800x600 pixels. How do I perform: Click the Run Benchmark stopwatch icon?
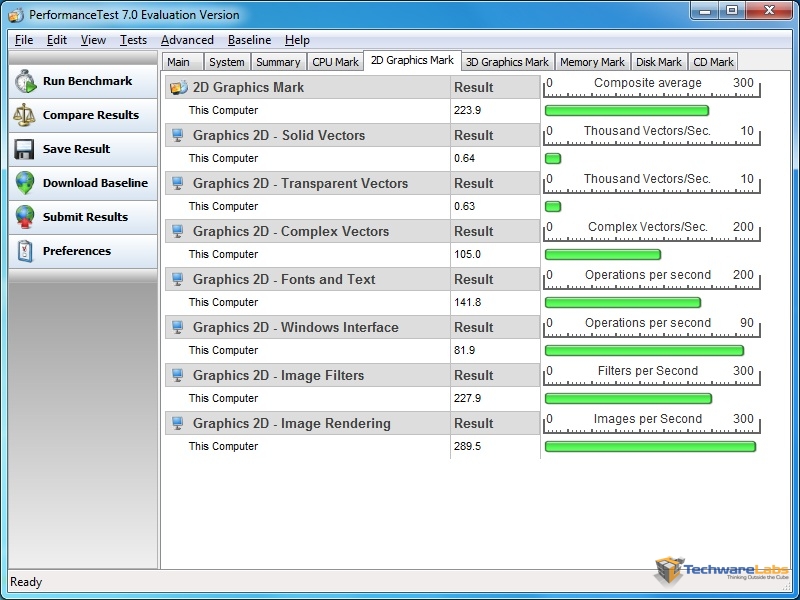[x=25, y=81]
